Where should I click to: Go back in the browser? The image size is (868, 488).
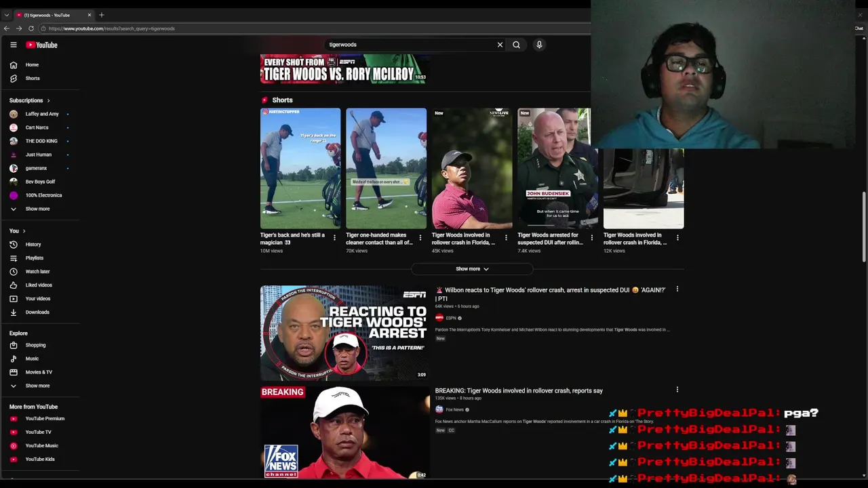[7, 28]
